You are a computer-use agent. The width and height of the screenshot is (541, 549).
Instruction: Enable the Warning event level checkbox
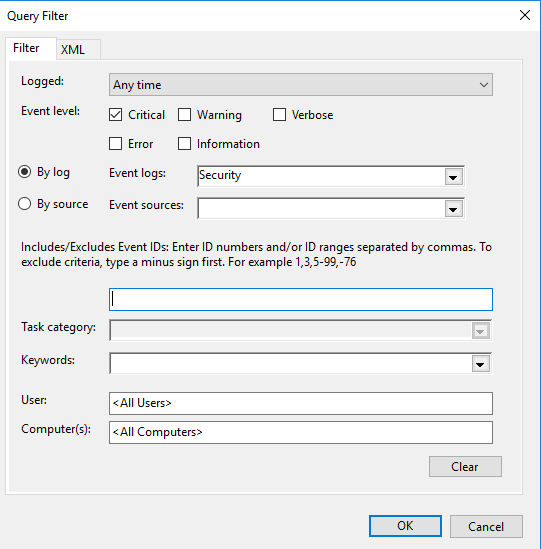[x=185, y=115]
